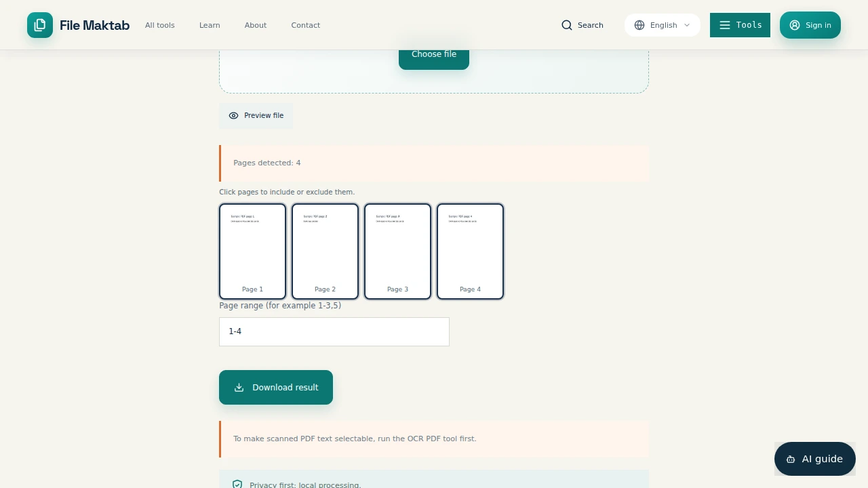This screenshot has height=488, width=868.
Task: Toggle Page 1 thumbnail selection
Action: [x=252, y=251]
